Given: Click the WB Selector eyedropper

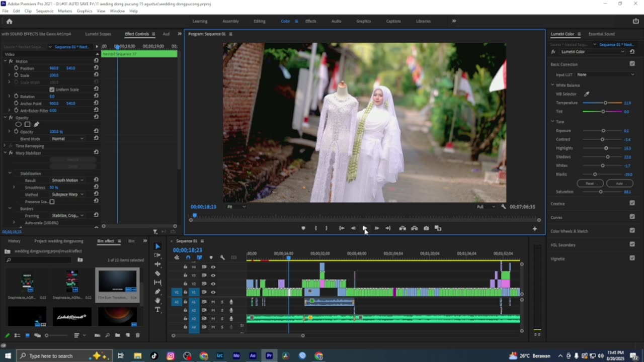Looking at the screenshot, I should [x=586, y=94].
